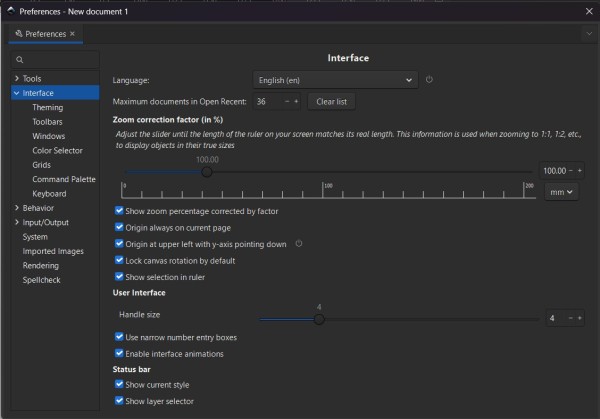
Task: Click the zoom calibration ruler
Action: pos(328,190)
